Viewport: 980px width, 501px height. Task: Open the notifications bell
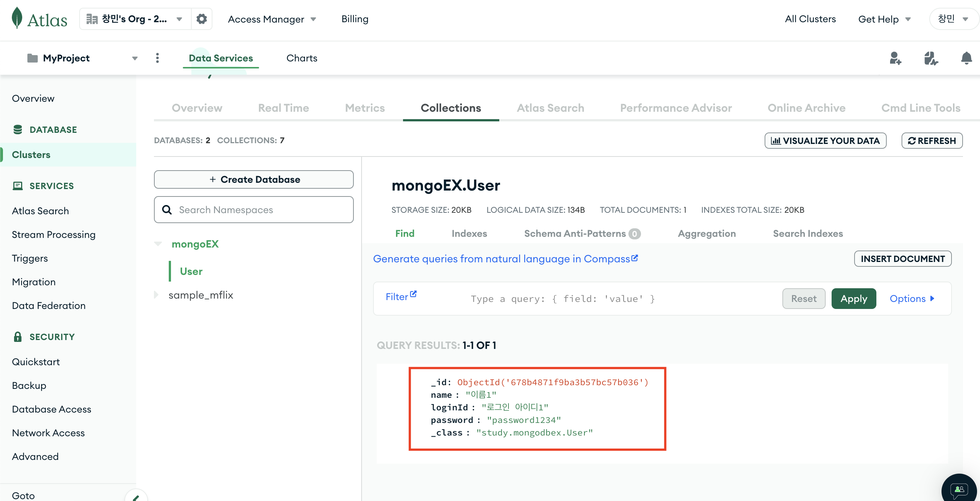click(966, 58)
